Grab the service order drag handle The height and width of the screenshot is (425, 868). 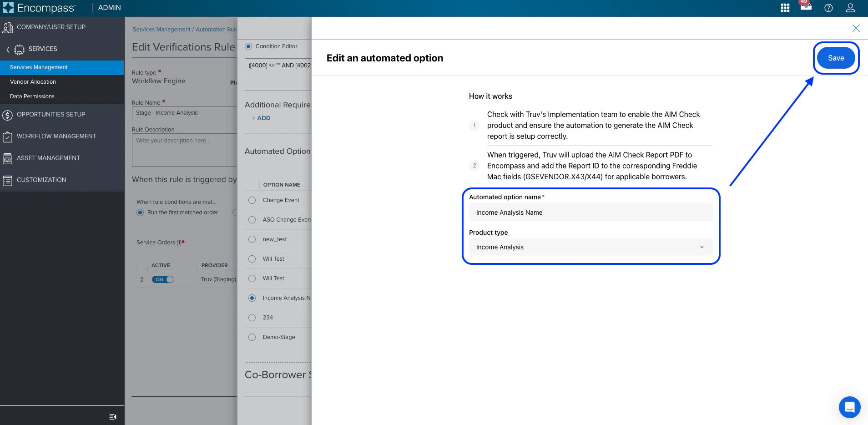pyautogui.click(x=141, y=279)
